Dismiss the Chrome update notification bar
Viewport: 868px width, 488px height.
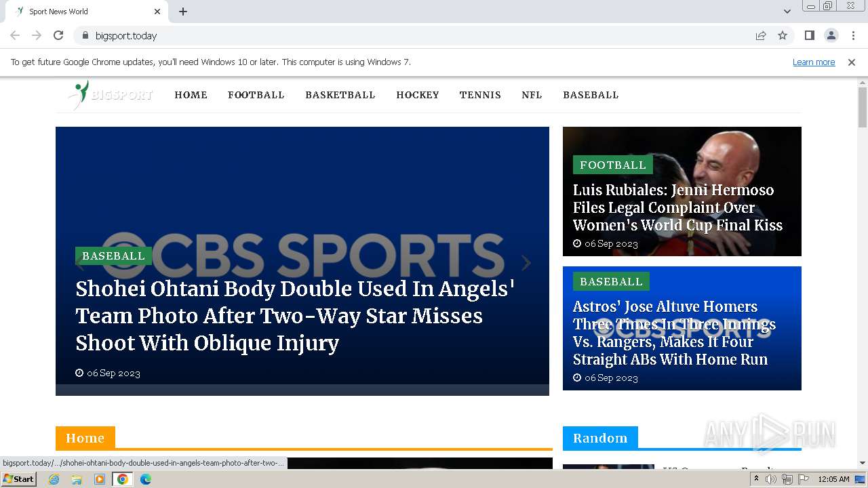pos(852,62)
